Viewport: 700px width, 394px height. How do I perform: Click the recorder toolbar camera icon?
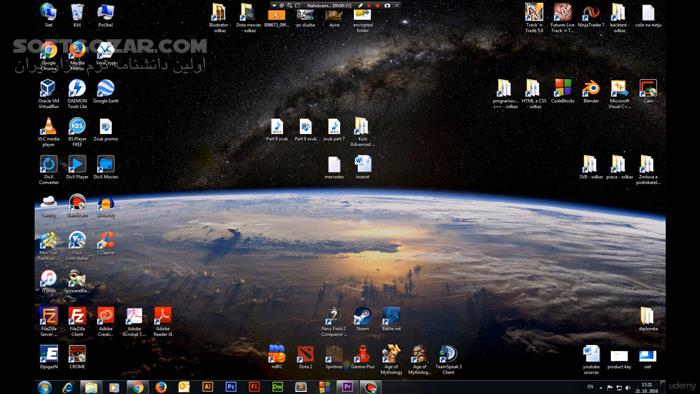(387, 5)
